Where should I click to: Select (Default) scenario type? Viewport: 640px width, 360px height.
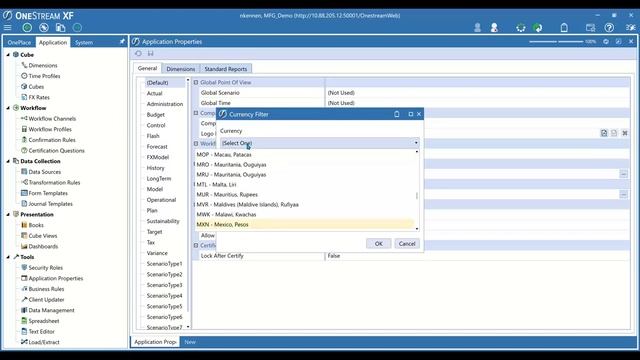tap(157, 83)
